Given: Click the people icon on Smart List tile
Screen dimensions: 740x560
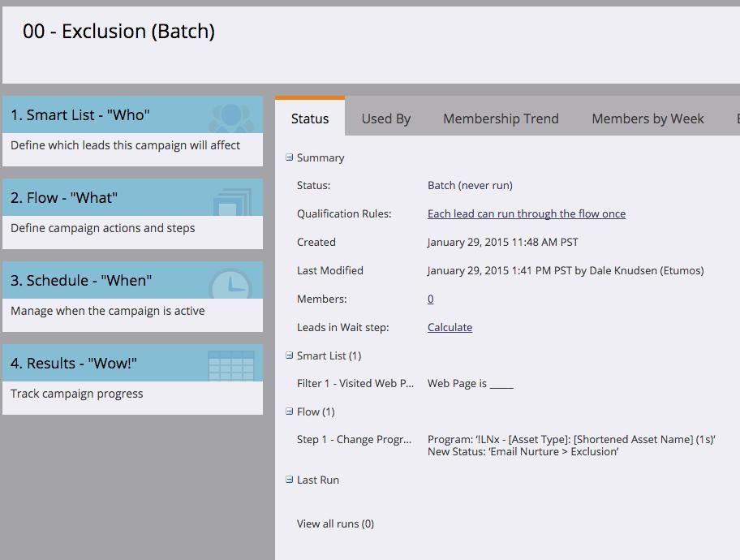Looking at the screenshot, I should click(231, 118).
